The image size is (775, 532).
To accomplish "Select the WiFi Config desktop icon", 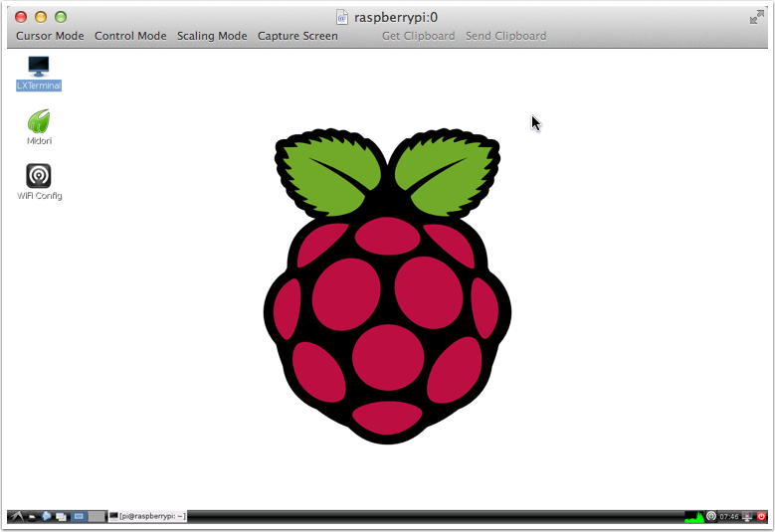I will click(39, 182).
